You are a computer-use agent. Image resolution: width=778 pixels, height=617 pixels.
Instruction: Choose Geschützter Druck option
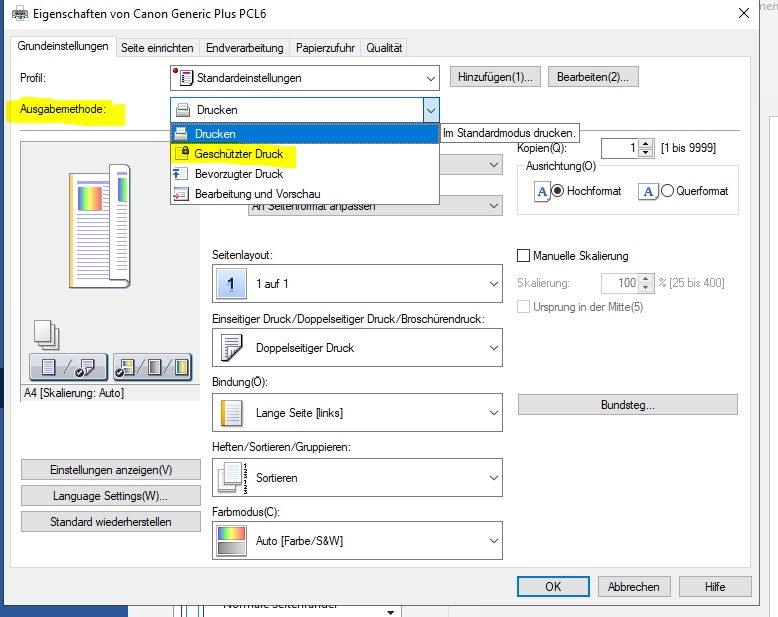(x=305, y=154)
